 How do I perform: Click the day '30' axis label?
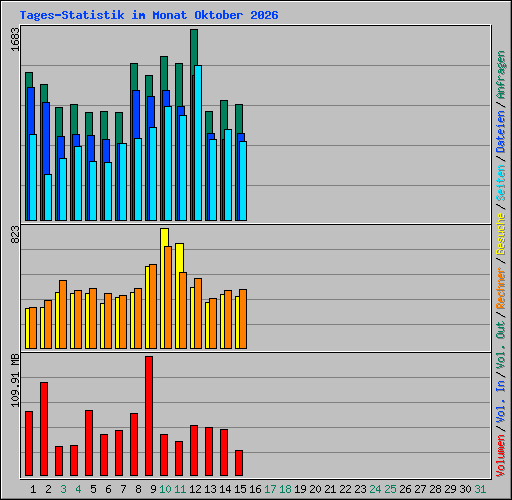[466, 489]
